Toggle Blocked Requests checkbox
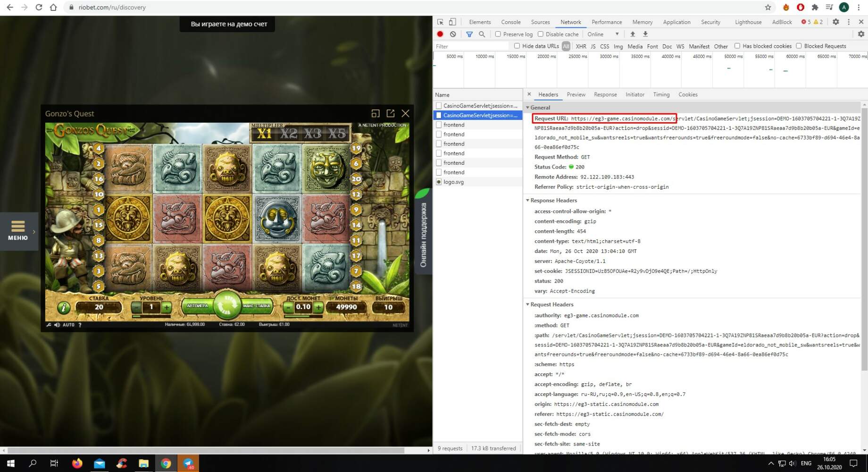Screen dimensions: 868x472 (799, 46)
